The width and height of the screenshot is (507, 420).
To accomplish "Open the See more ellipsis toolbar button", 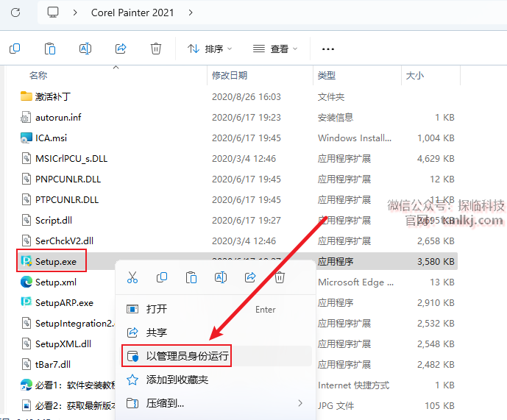I will pyautogui.click(x=328, y=49).
